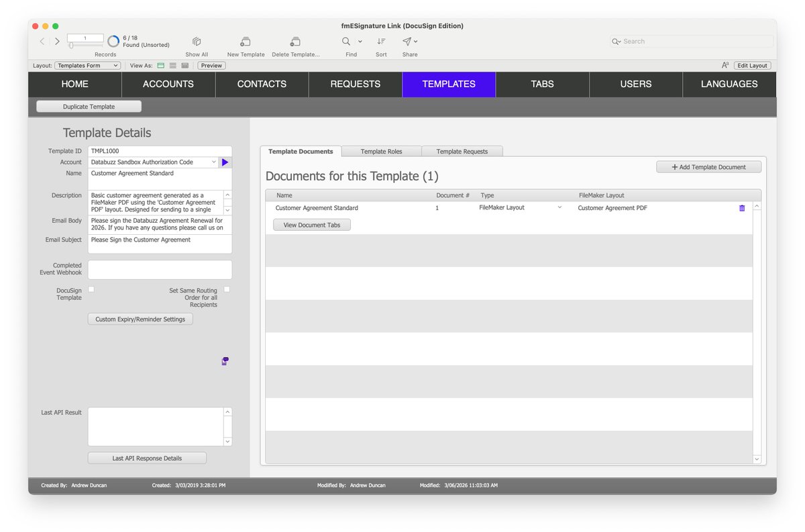Switch to Table view icon
This screenshot has height=532, width=805.
pos(185,66)
